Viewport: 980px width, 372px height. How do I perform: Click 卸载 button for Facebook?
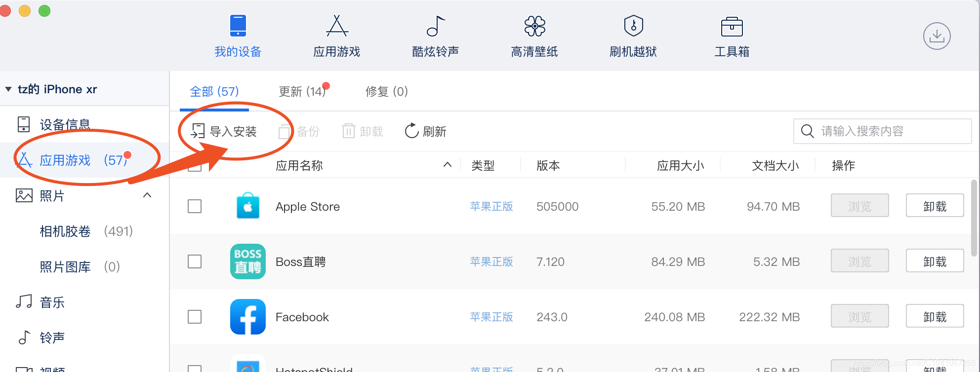[935, 316]
